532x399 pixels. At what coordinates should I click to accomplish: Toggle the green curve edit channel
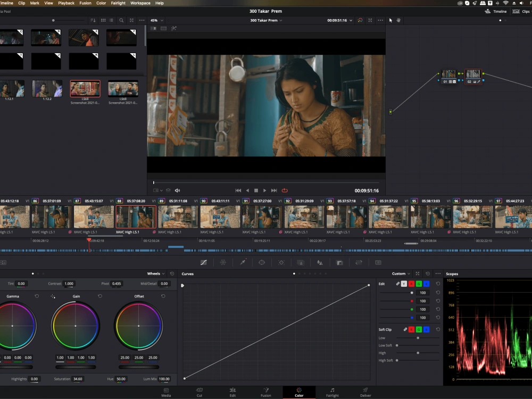tap(419, 284)
